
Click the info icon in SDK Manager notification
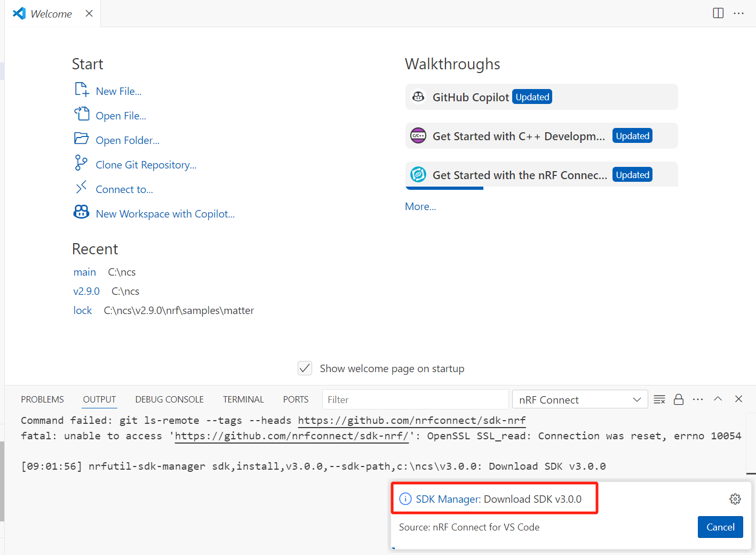tap(405, 499)
